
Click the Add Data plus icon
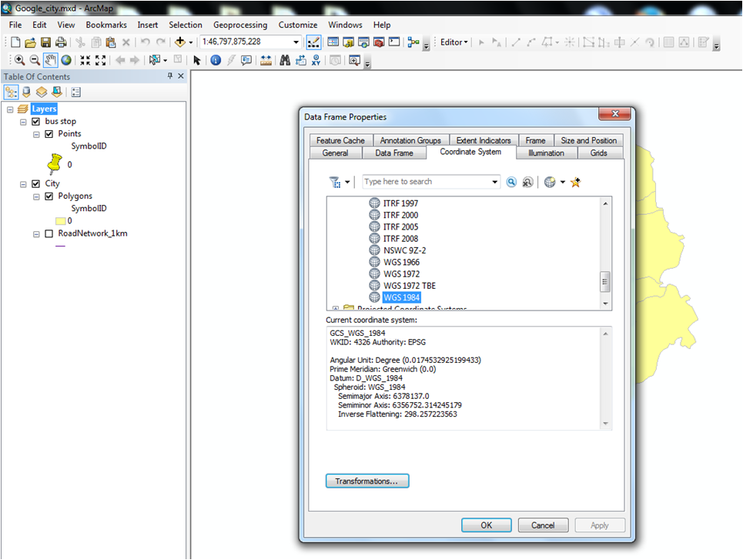coord(180,42)
